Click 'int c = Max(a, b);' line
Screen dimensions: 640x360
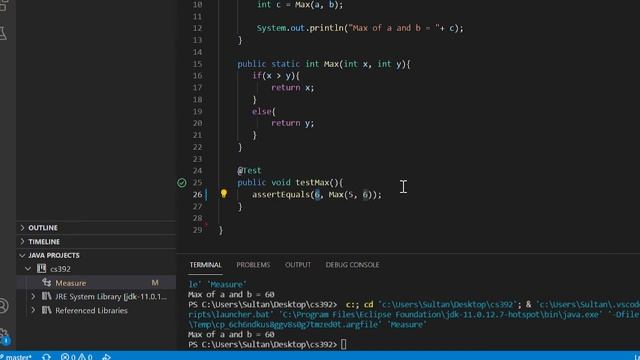coord(300,4)
